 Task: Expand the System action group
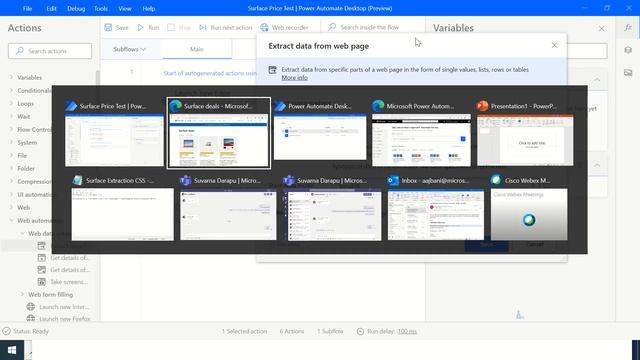[x=11, y=142]
